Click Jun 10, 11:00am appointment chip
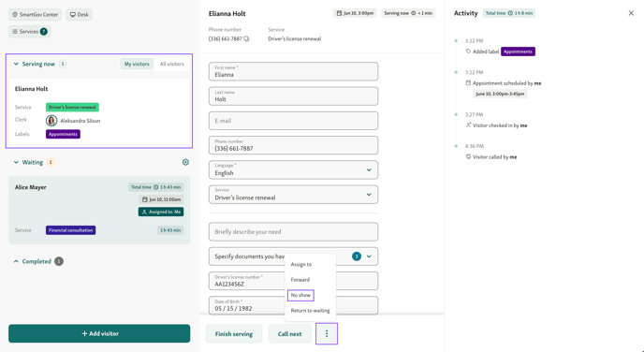This screenshot has height=352, width=644. [x=161, y=199]
